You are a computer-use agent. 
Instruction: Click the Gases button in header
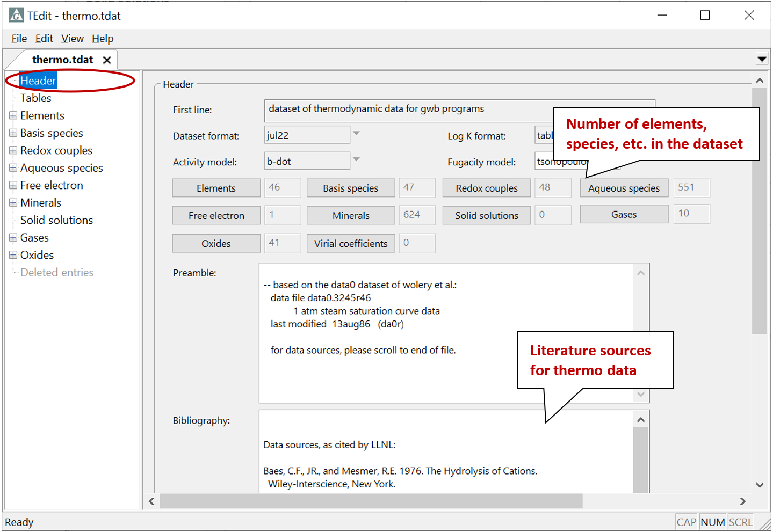(x=624, y=214)
